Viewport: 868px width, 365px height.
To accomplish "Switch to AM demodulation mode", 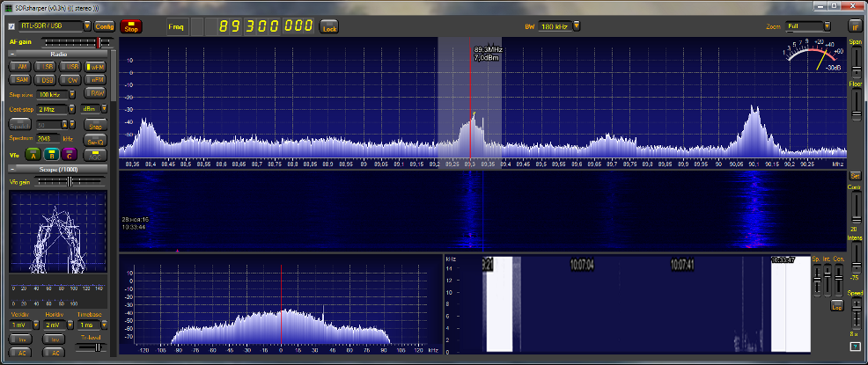I will [21, 67].
